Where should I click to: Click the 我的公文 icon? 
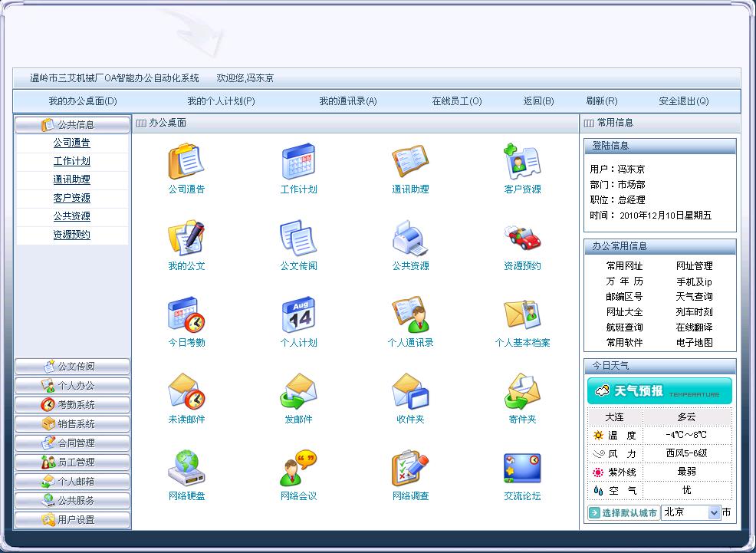click(x=186, y=239)
